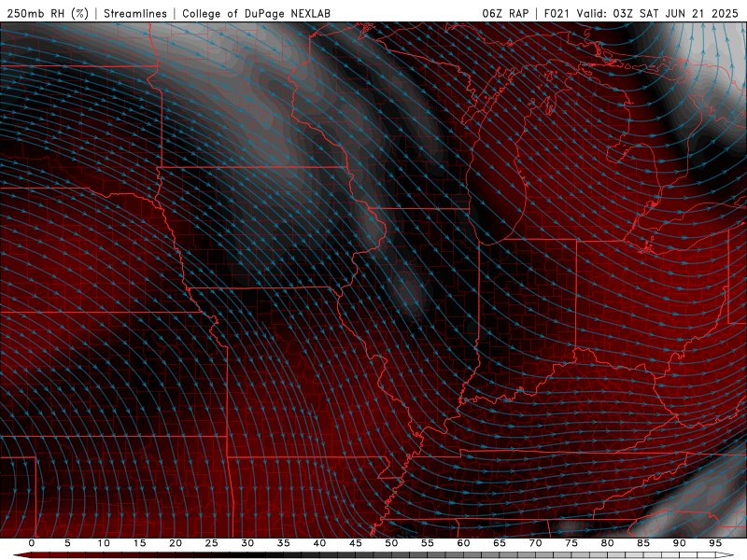747x560 pixels.
Task: Click the '10' value on color scale
Action: (104, 543)
